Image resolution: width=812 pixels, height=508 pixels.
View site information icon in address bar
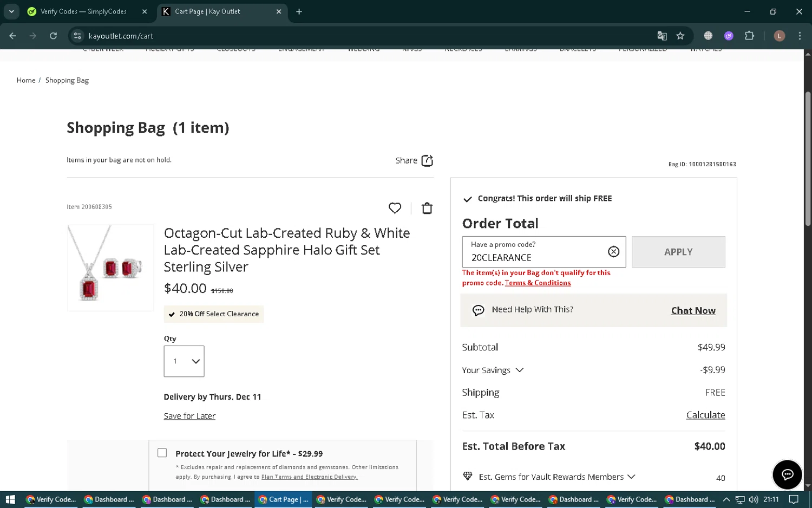click(77, 36)
